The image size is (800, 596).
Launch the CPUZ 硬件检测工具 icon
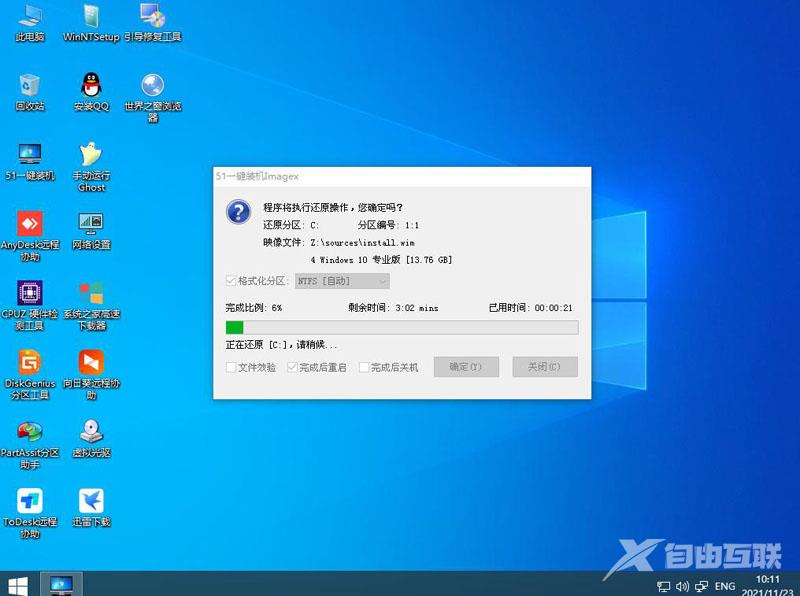click(x=30, y=306)
